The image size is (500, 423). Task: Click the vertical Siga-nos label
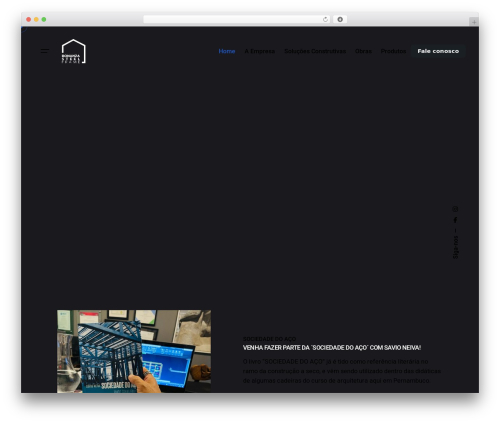(x=455, y=247)
